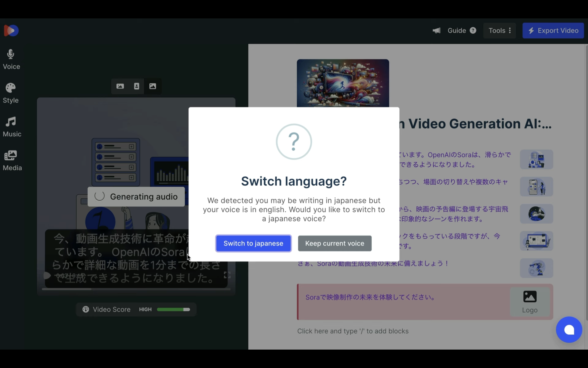Click the Video Generation AI title

pos(475,124)
